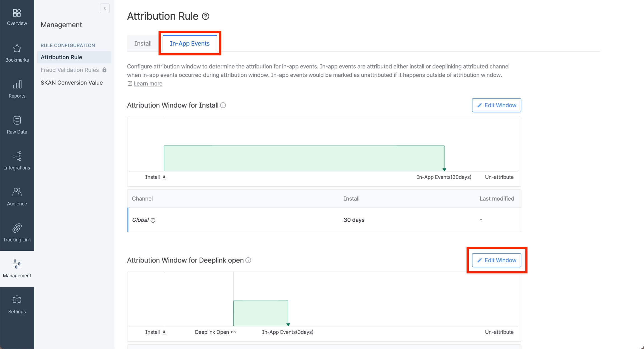Click info icon beside Attribution Window for Install
This screenshot has height=349, width=644.
pos(223,106)
